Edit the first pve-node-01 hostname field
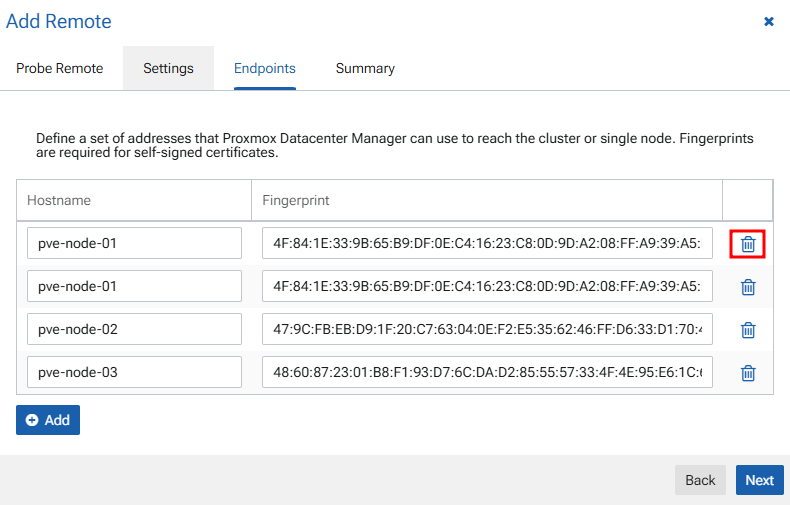The image size is (790, 505). 135,243
